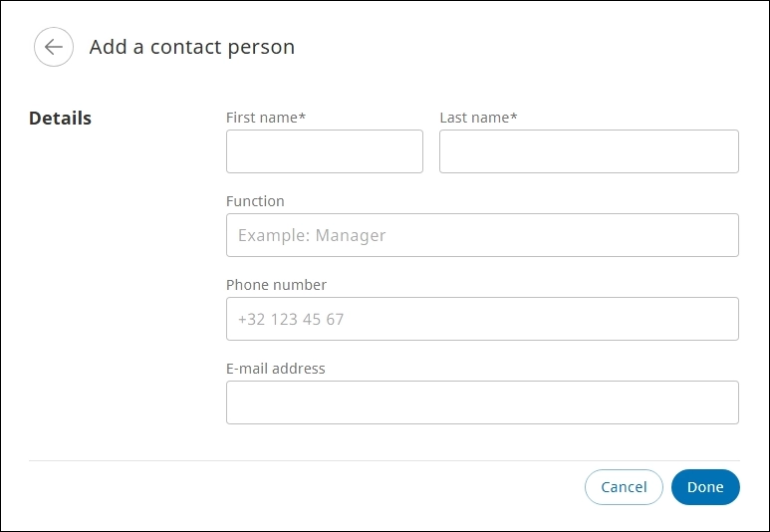Confirm with the Done button
770x532 pixels.
point(705,487)
